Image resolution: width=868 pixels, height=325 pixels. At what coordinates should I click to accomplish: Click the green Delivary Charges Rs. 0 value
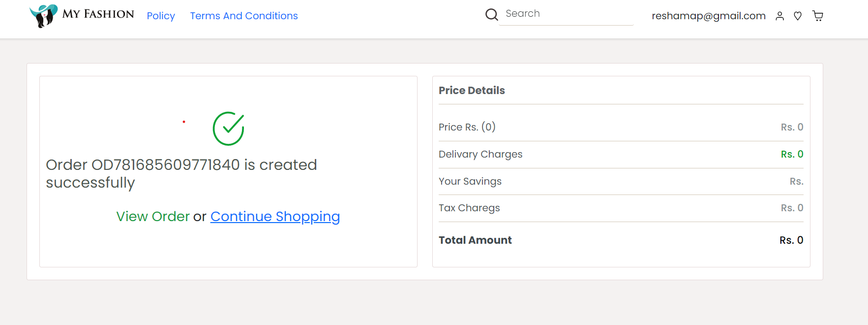tap(792, 154)
